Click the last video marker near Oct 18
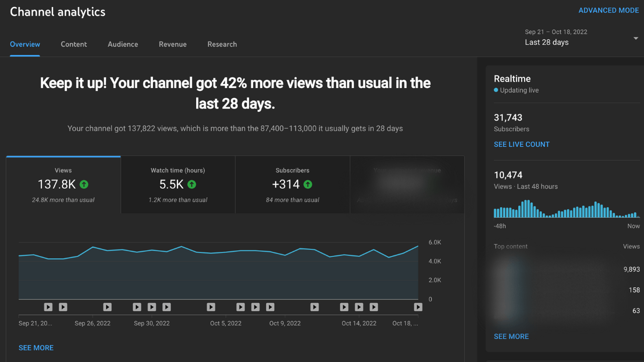Image resolution: width=644 pixels, height=362 pixels. tap(418, 307)
